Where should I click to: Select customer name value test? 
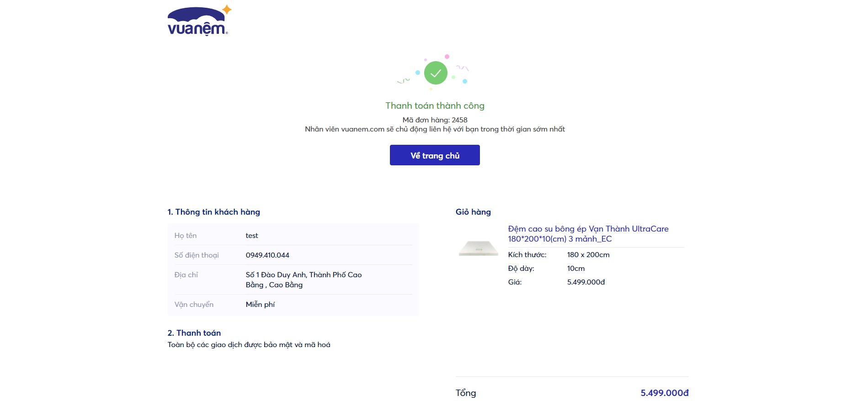coord(252,236)
